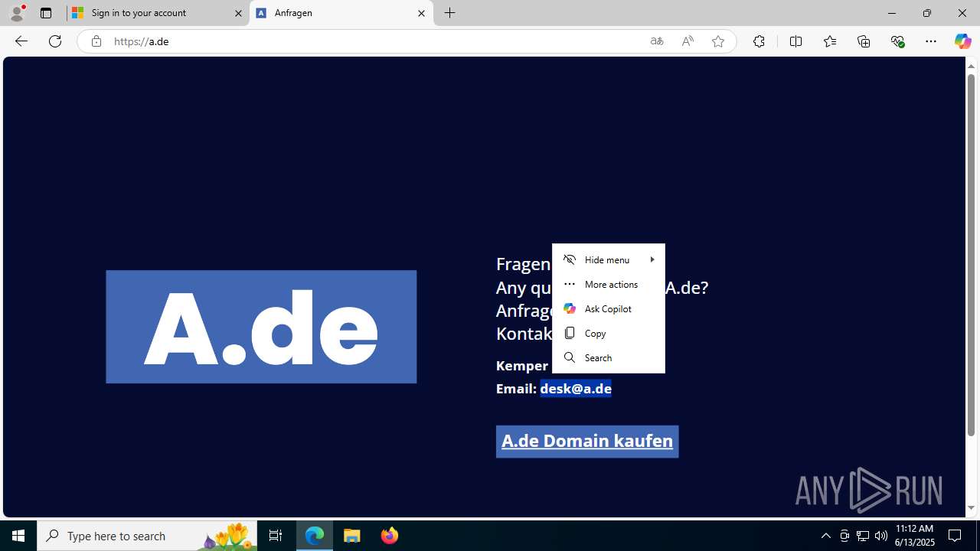Viewport: 980px width, 551px height.
Task: Minimize the Edge window
Action: [892, 13]
